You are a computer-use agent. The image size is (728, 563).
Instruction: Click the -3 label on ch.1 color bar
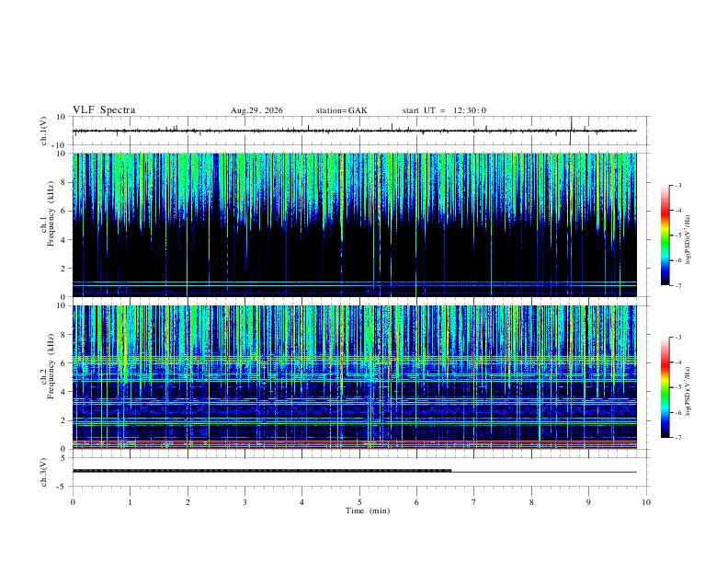tap(677, 185)
